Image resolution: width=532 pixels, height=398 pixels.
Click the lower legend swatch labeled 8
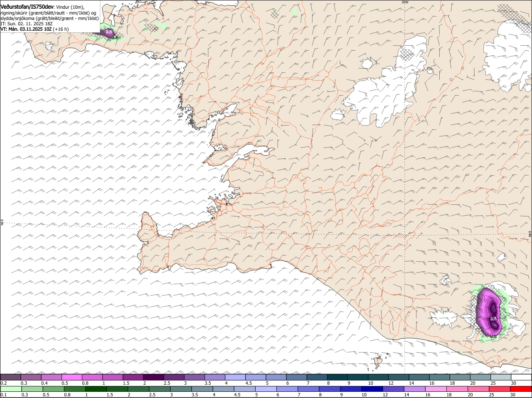click(x=330, y=389)
